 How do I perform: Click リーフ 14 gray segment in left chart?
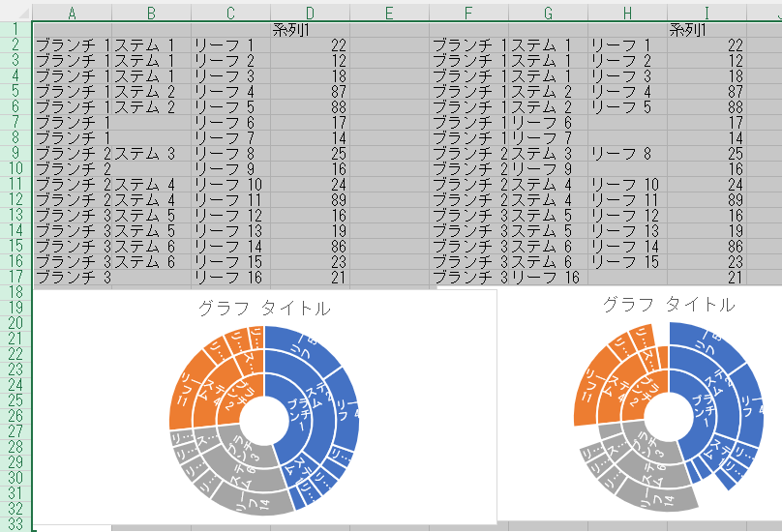pyautogui.click(x=253, y=501)
